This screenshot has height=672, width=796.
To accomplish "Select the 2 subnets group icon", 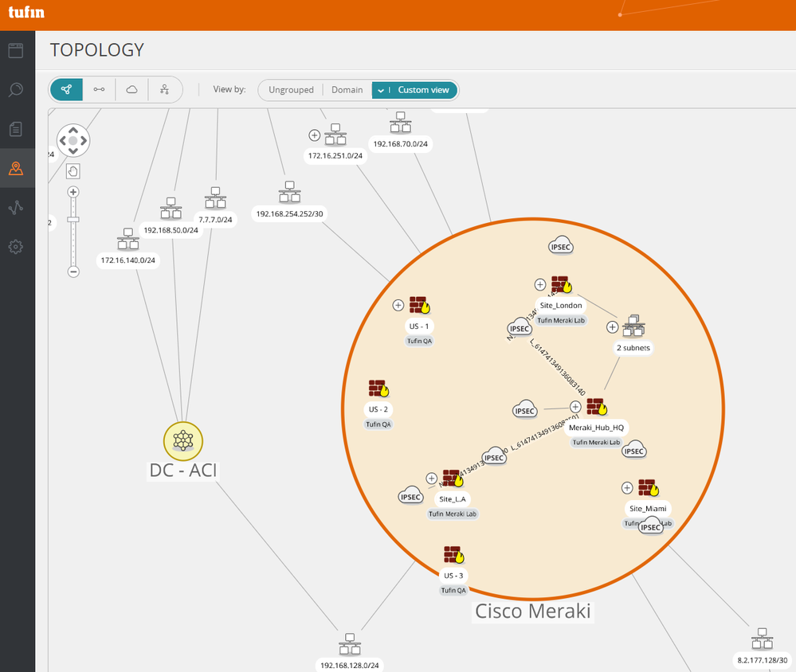I will click(633, 326).
